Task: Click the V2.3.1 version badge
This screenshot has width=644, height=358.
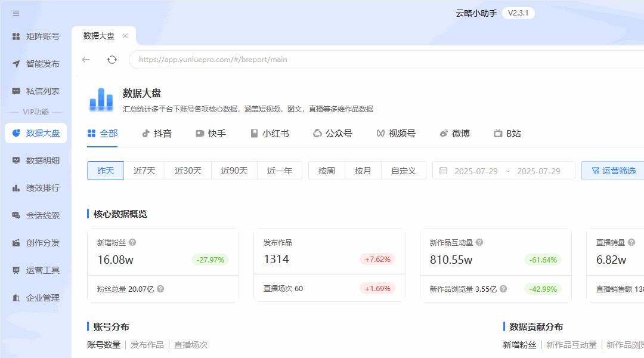Action: (x=518, y=13)
